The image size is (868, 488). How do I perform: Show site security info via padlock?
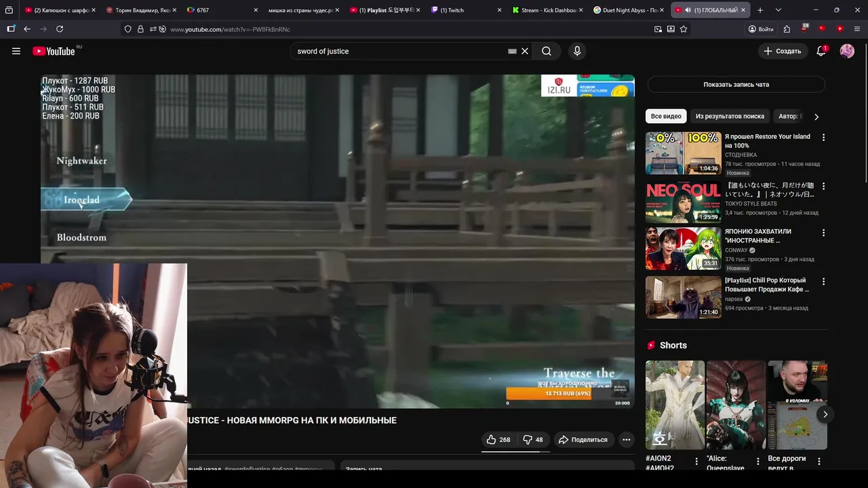click(140, 29)
